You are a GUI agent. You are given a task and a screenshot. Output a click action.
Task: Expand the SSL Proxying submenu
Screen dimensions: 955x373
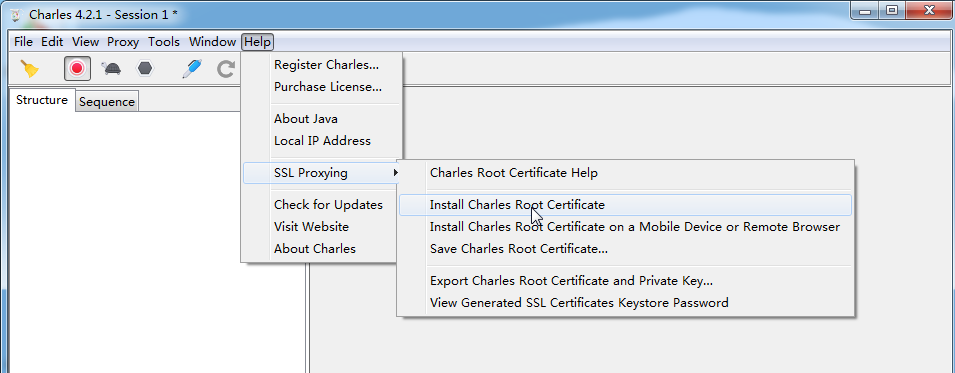[x=322, y=173]
